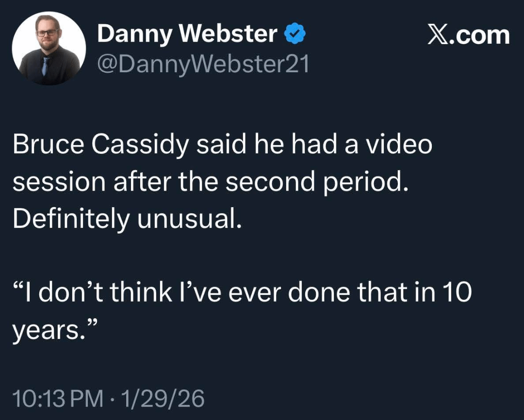Open Danny Webster's profile picture
The image size is (524, 420).
coord(49,48)
